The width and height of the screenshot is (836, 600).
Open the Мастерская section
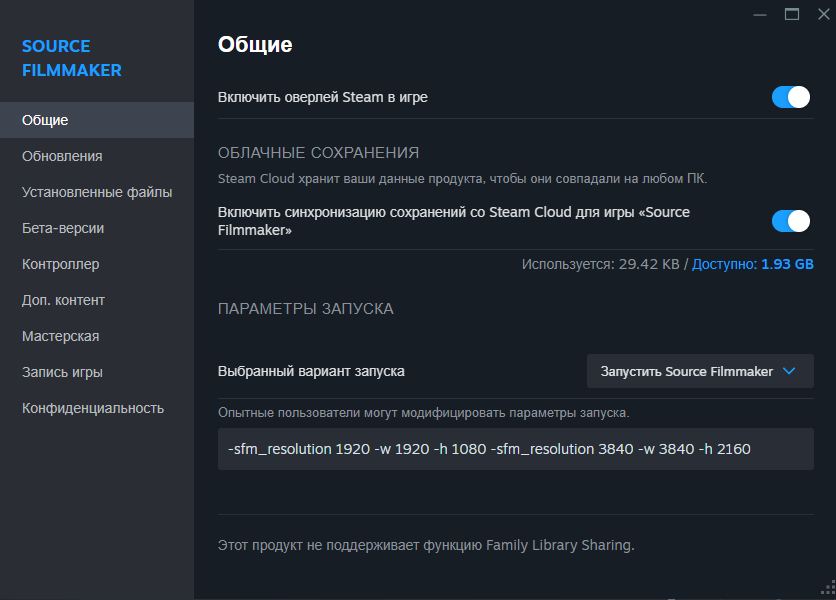[97, 336]
